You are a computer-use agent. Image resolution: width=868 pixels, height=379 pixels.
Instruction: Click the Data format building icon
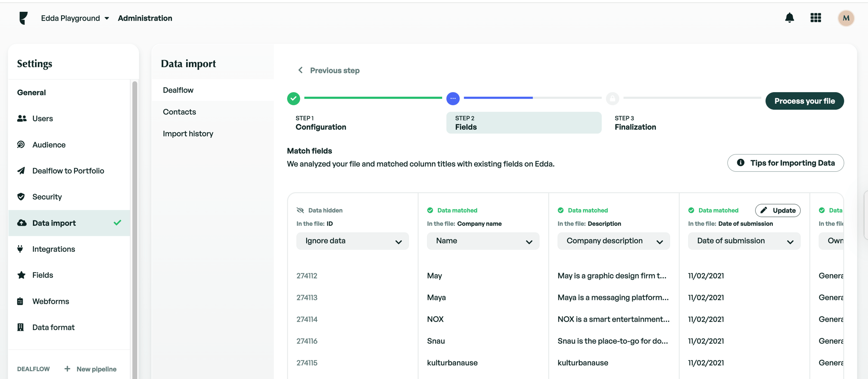[x=20, y=327]
